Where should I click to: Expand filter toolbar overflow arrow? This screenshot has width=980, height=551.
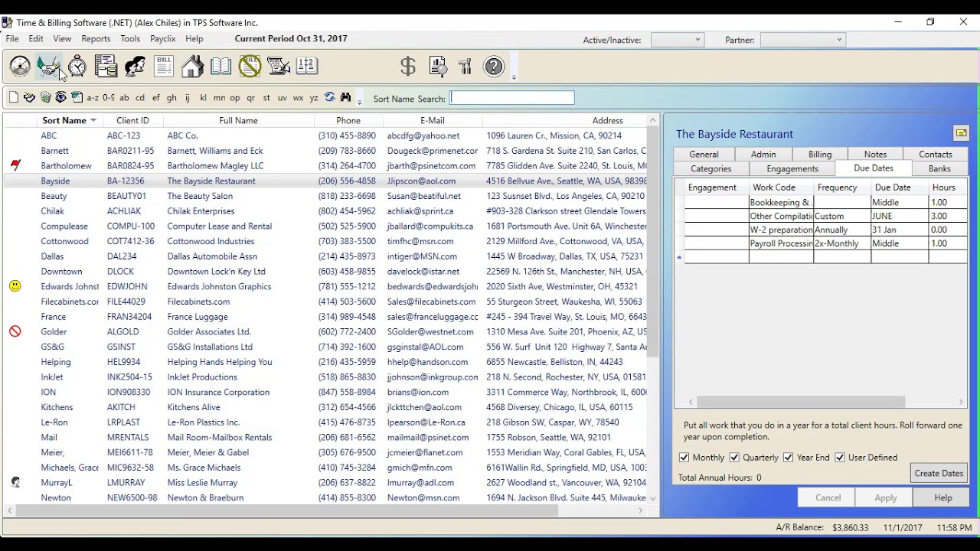coord(360,103)
